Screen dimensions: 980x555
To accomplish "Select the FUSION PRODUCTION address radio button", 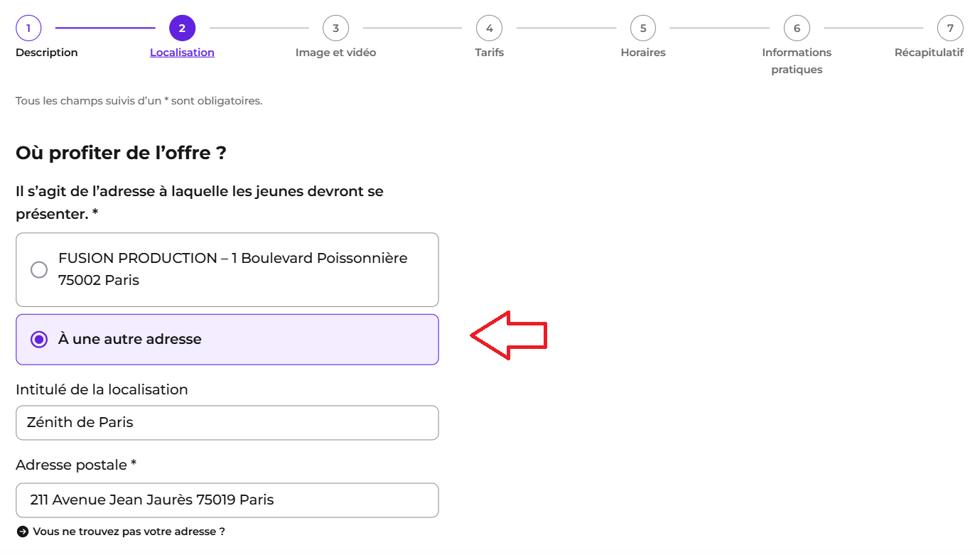I will (39, 270).
